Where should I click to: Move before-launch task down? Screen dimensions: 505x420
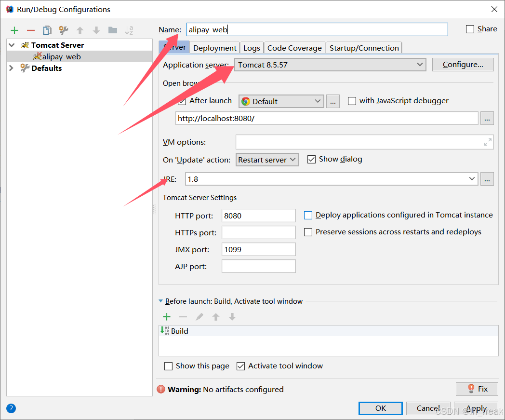pos(232,317)
